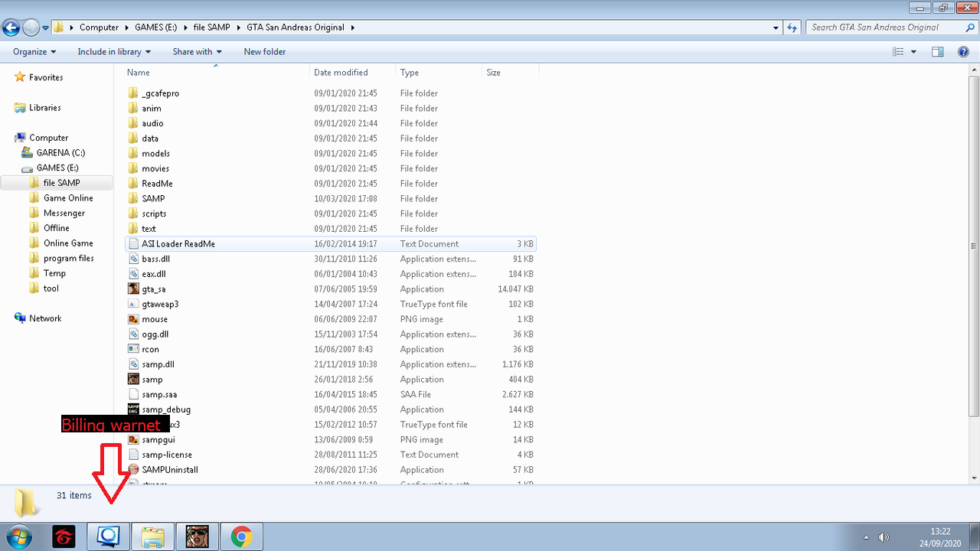
Task: Switch to Windows Explorer taskbar icon
Action: tap(152, 537)
